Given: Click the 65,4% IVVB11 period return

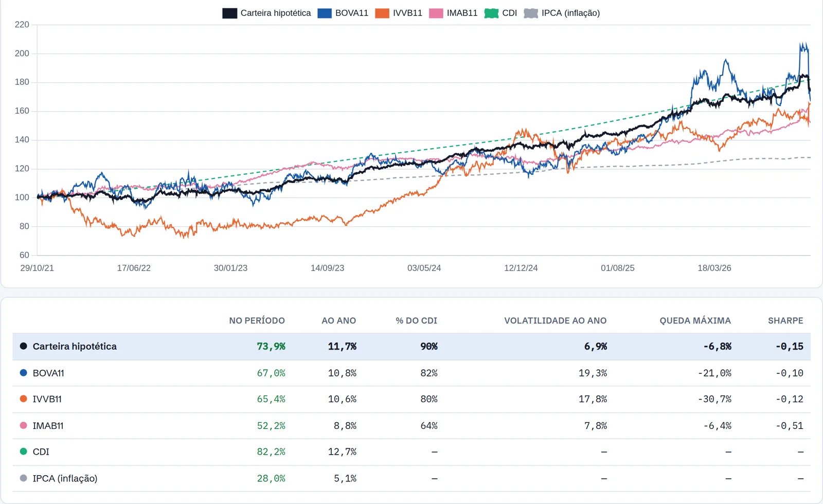Looking at the screenshot, I should tap(271, 399).
